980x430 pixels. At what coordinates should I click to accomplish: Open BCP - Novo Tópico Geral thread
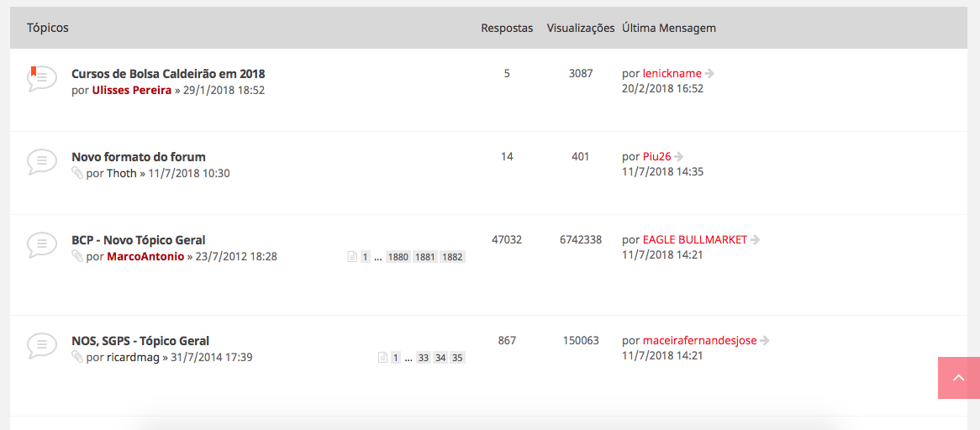(139, 240)
